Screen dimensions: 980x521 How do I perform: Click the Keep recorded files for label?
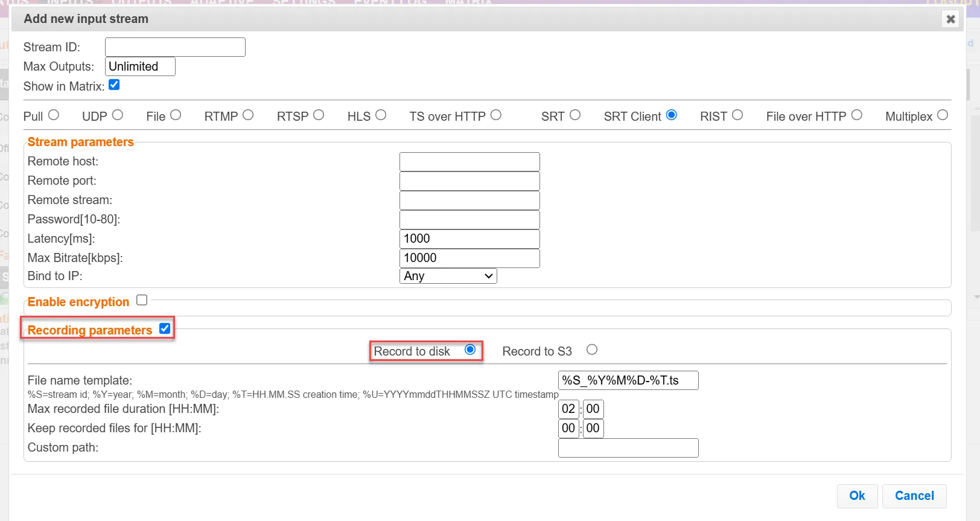115,428
